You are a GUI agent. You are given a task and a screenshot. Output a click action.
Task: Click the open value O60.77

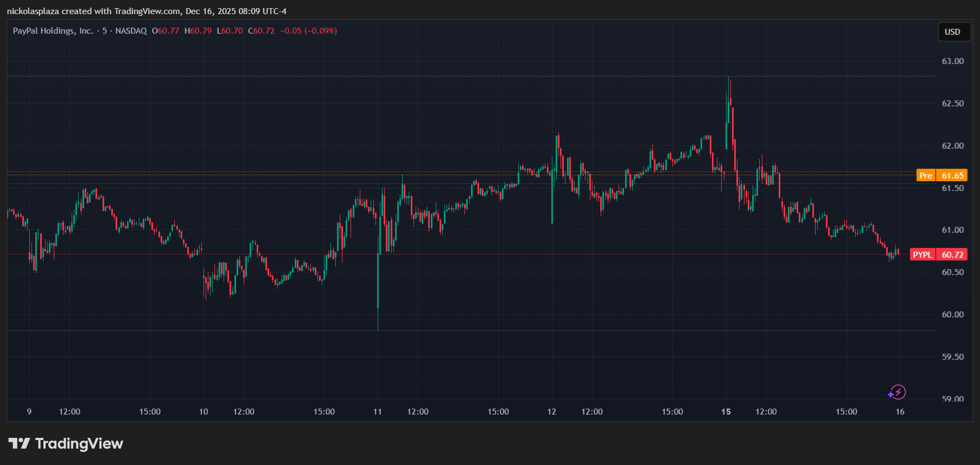coord(166,31)
